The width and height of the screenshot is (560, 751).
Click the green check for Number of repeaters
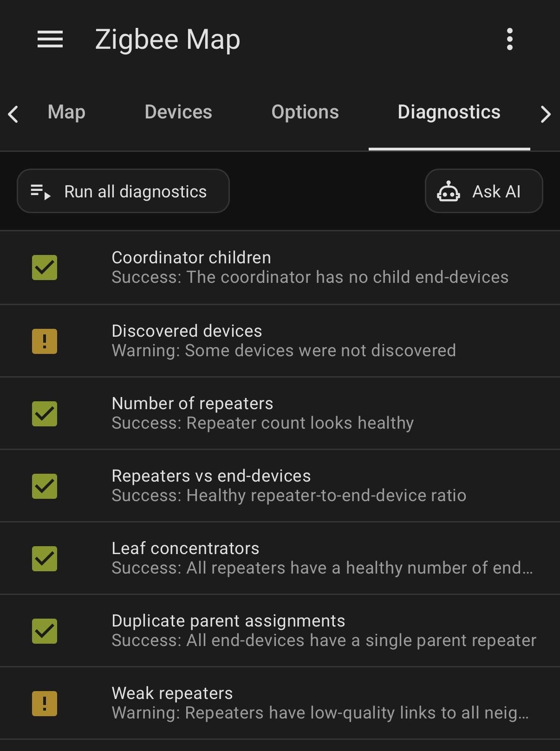45,414
